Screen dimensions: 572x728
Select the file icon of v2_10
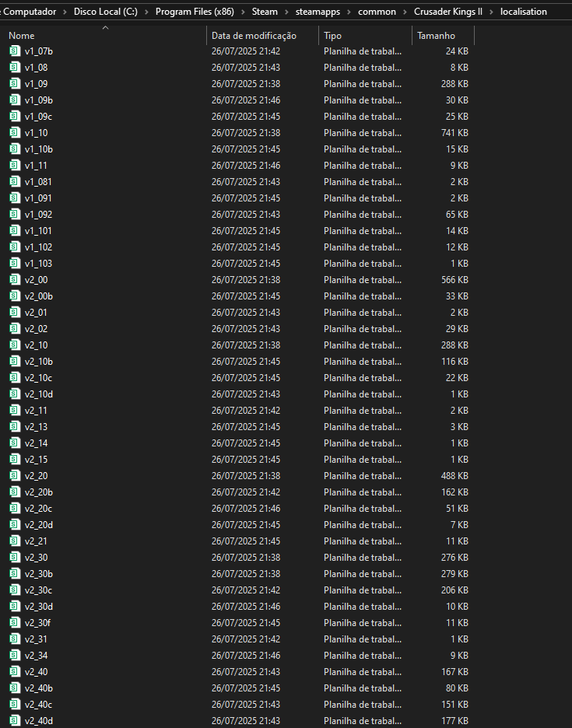15,345
